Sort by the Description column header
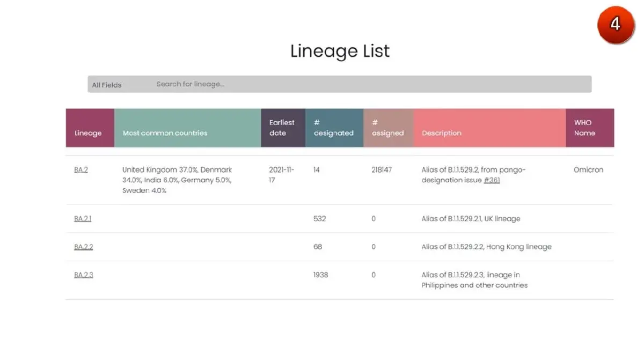644x362 pixels. (489, 128)
